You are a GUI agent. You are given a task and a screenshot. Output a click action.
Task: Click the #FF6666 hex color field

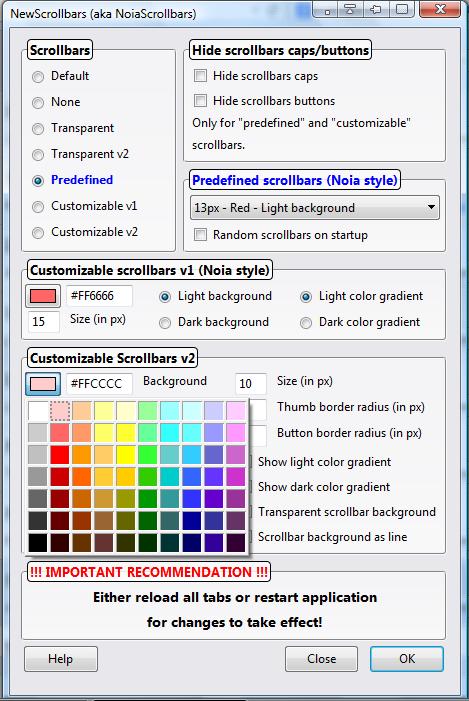click(x=99, y=296)
